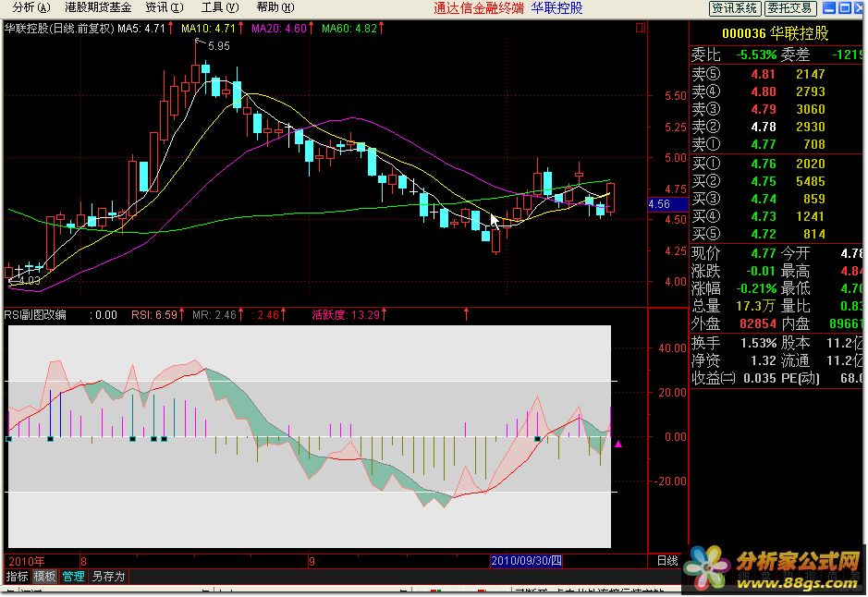Click the 另存为 tab
The width and height of the screenshot is (868, 597).
click(108, 577)
